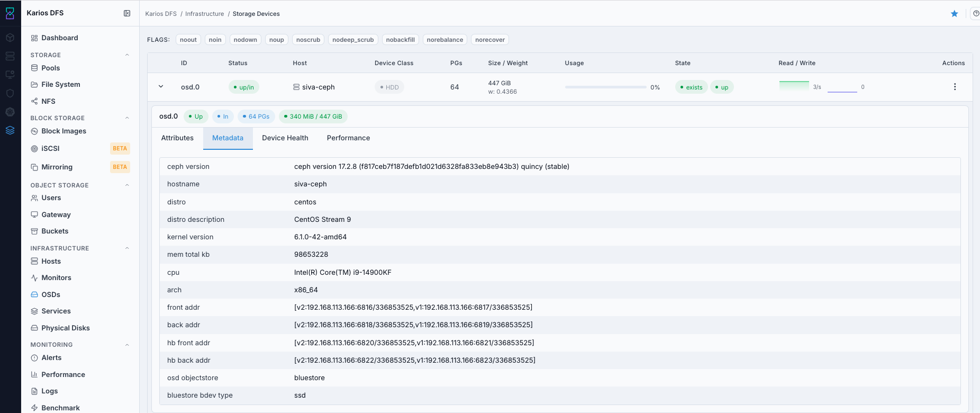The height and width of the screenshot is (413, 980).
Task: Click the Karios logo icon in the left rail
Action: pyautogui.click(x=10, y=13)
